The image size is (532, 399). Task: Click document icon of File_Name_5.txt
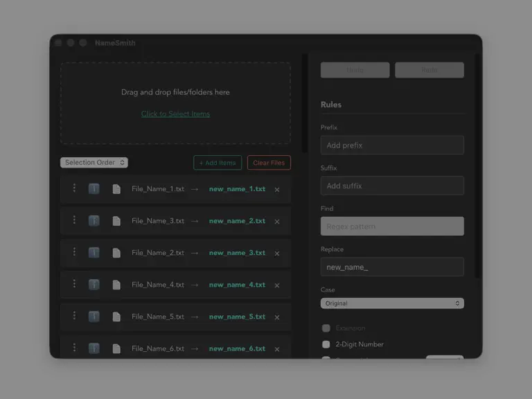tap(116, 317)
